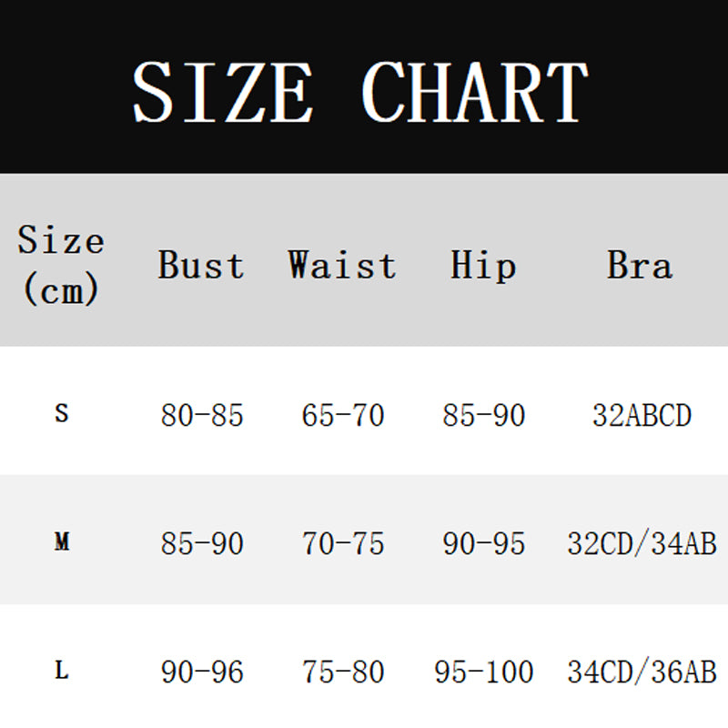Viewport: 728px width, 728px height.
Task: Click the SIZE CHART title text
Action: tap(360, 92)
